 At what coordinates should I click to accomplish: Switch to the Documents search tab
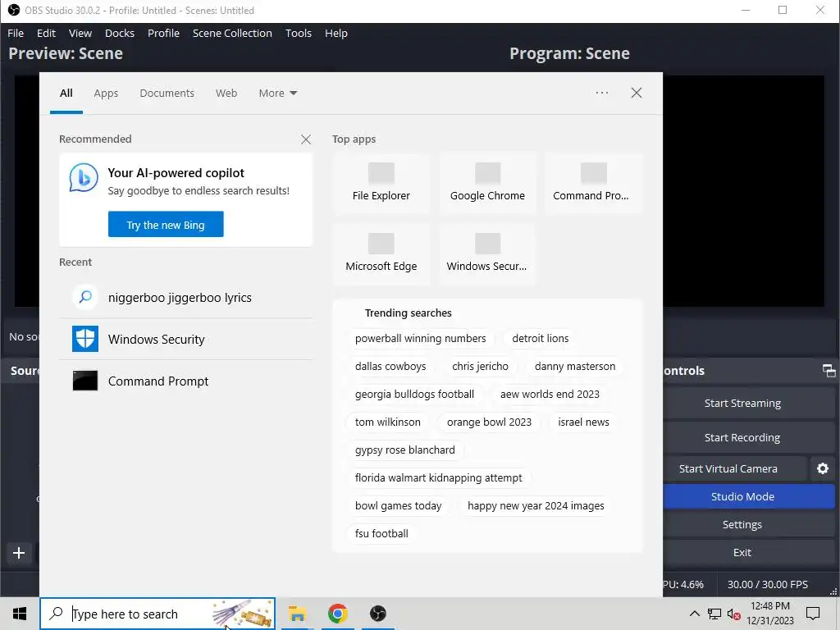tap(167, 94)
